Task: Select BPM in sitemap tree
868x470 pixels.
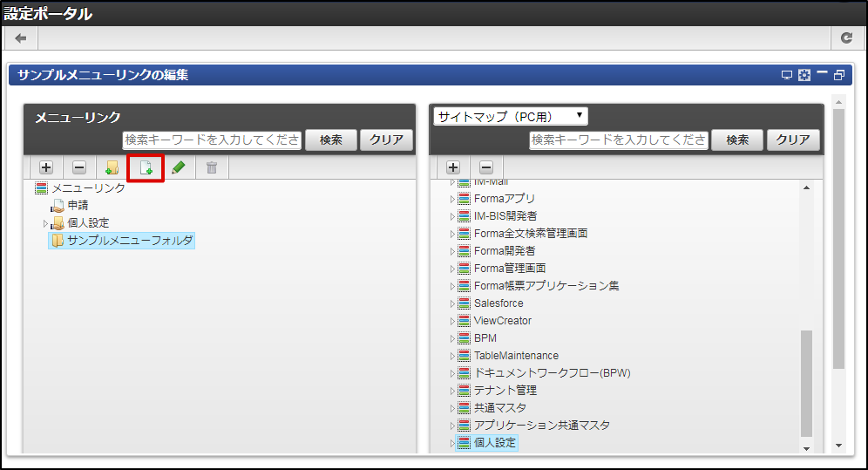Action: coord(485,338)
